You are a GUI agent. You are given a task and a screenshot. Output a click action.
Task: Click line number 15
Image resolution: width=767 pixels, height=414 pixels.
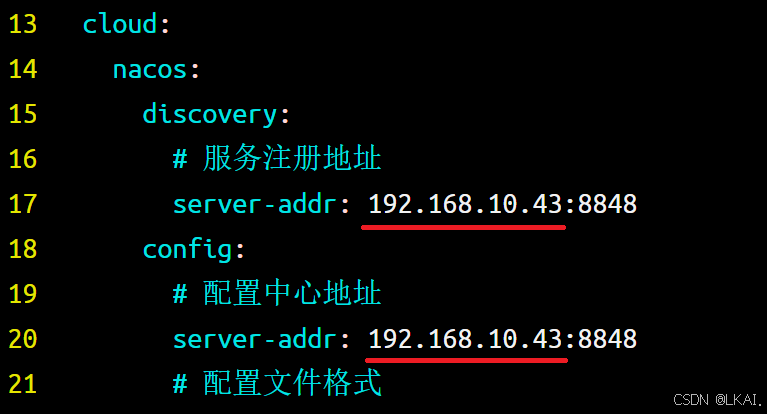[x=23, y=114]
